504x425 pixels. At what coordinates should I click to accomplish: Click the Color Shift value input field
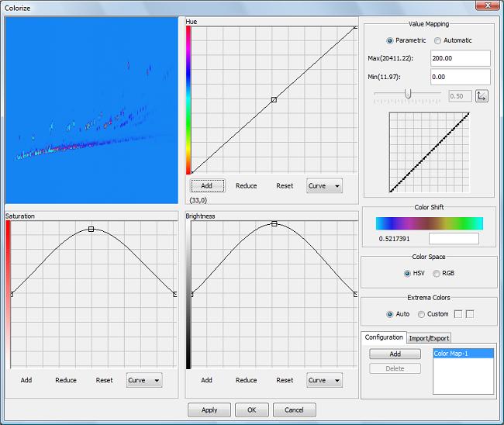(454, 239)
